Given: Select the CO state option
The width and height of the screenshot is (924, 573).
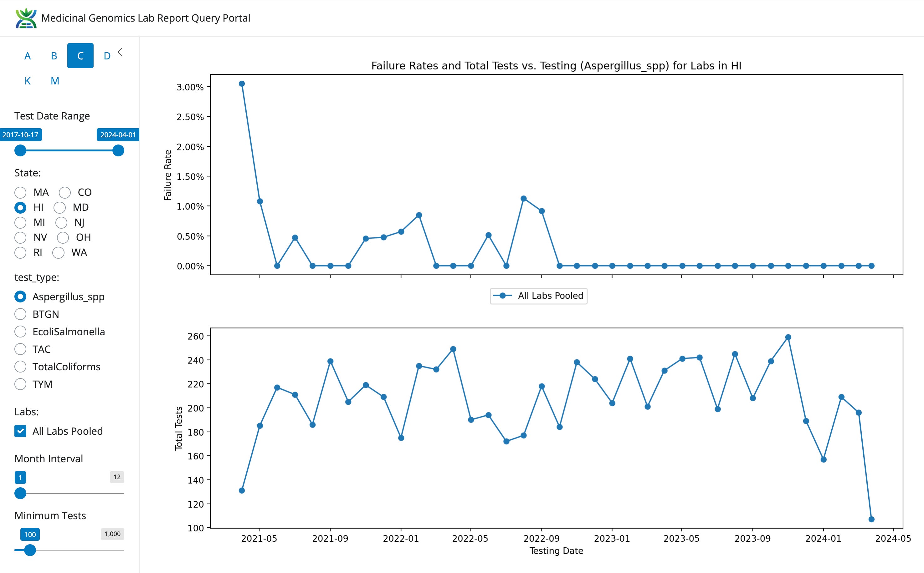Looking at the screenshot, I should point(65,193).
